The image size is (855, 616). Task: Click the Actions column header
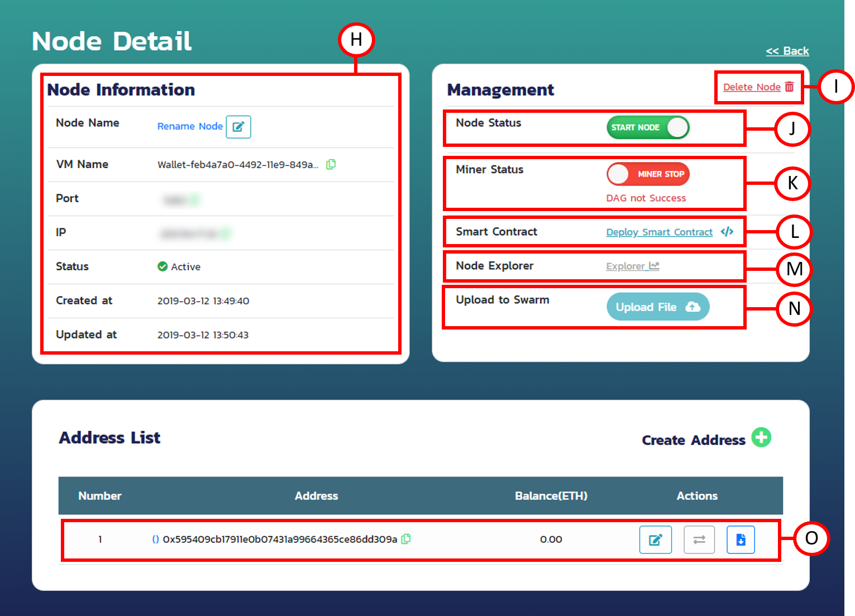pyautogui.click(x=697, y=495)
